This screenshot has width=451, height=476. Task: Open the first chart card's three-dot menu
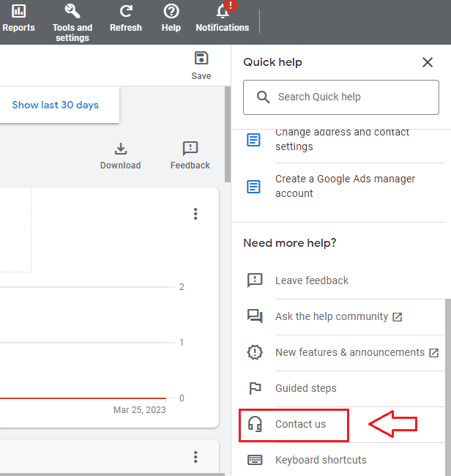(195, 214)
